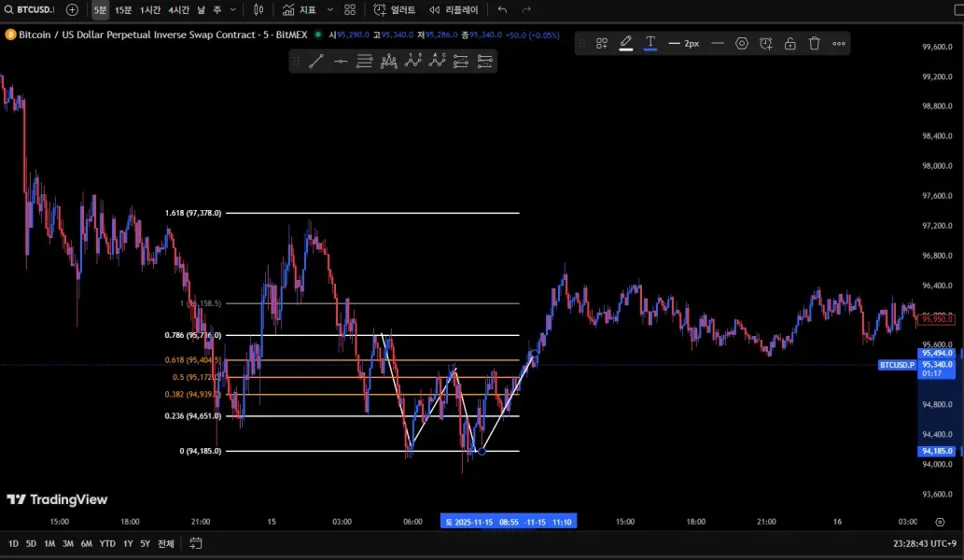Toggle the market status green dot
964x560 pixels.
tap(318, 35)
